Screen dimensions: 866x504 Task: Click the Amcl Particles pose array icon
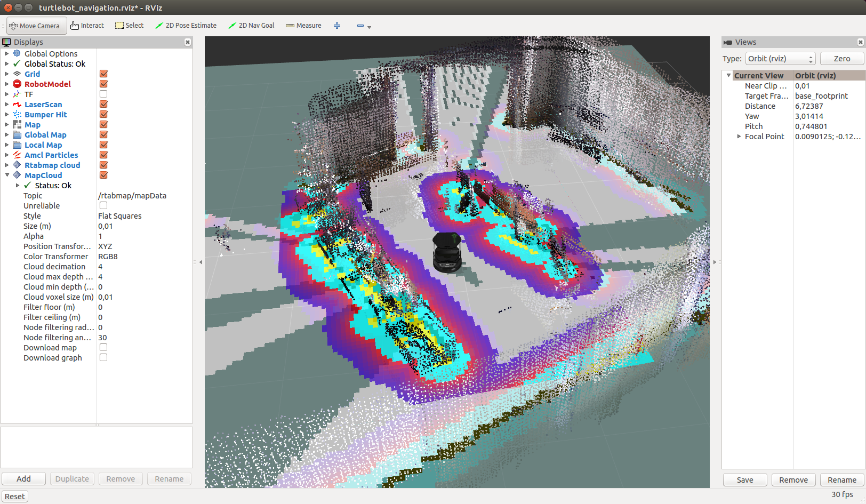tap(17, 155)
